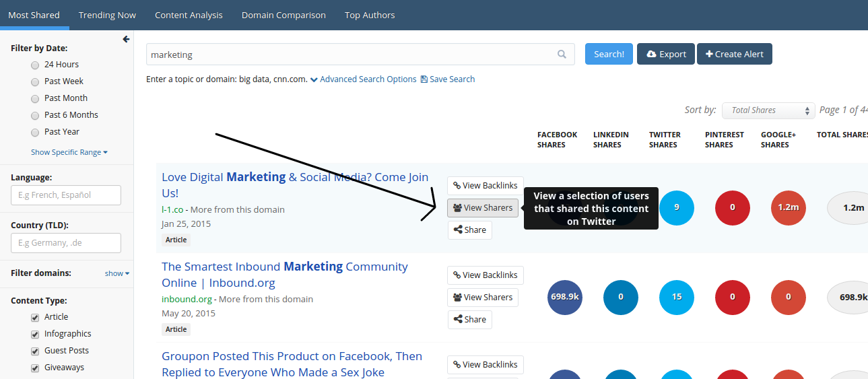Click More from this domain for inbound.org
This screenshot has height=379, width=868.
266,299
